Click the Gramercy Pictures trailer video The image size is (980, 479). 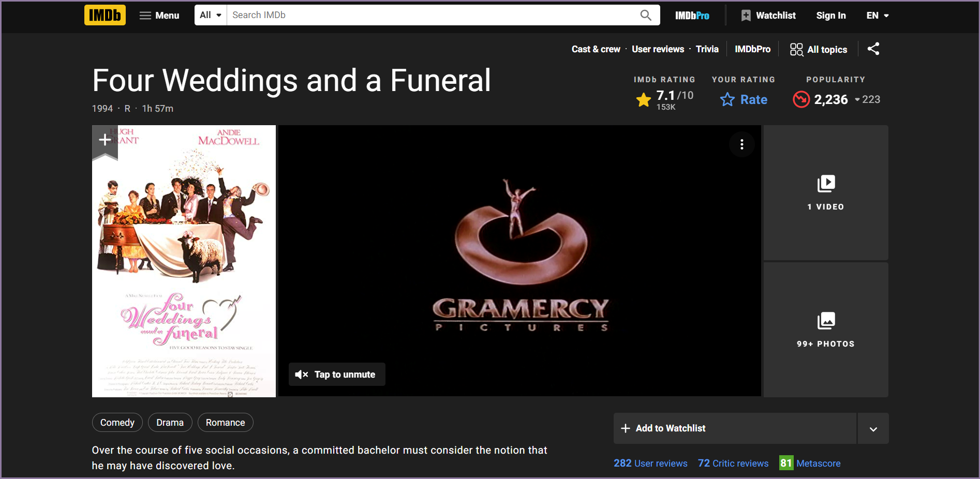coord(519,261)
